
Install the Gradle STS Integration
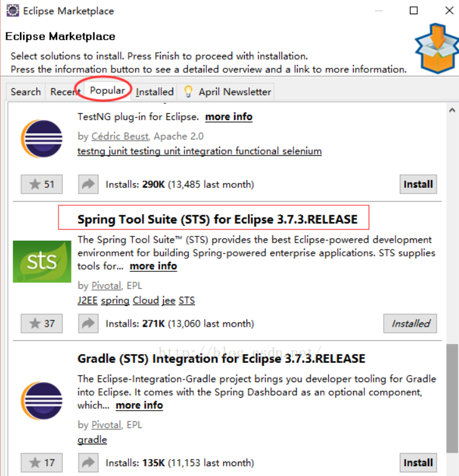[418, 463]
